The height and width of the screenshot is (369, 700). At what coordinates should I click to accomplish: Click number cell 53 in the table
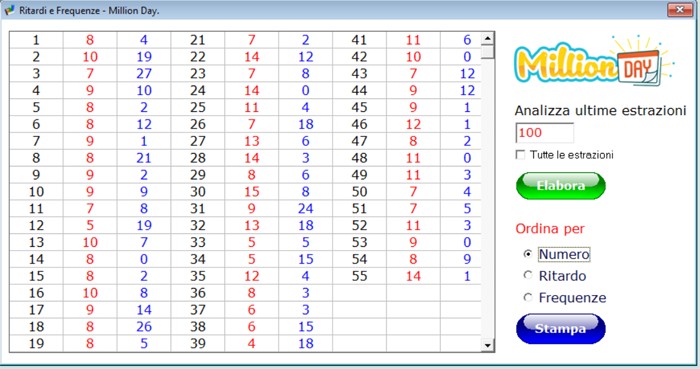[359, 242]
